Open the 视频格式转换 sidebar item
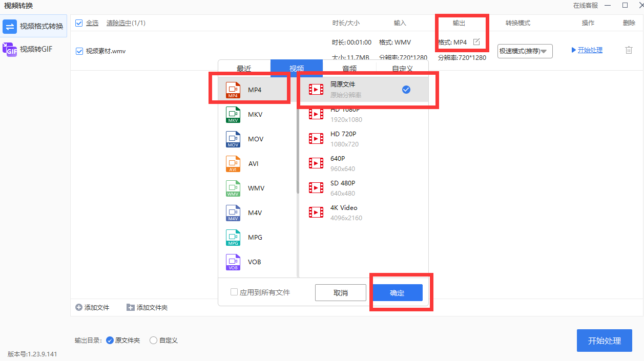Viewport: 644px width, 361px height. 33,26
